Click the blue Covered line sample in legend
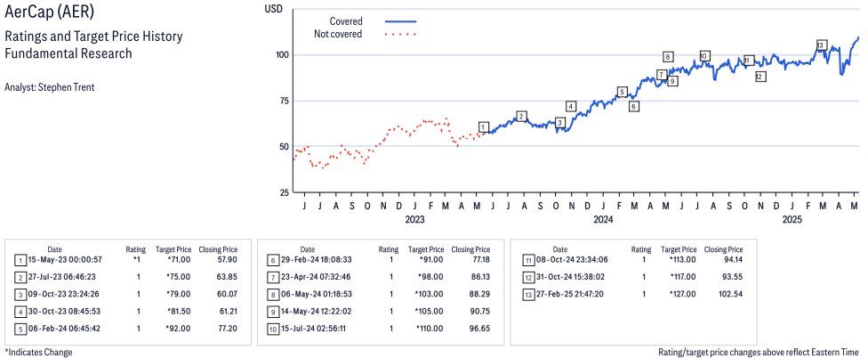 [400, 21]
